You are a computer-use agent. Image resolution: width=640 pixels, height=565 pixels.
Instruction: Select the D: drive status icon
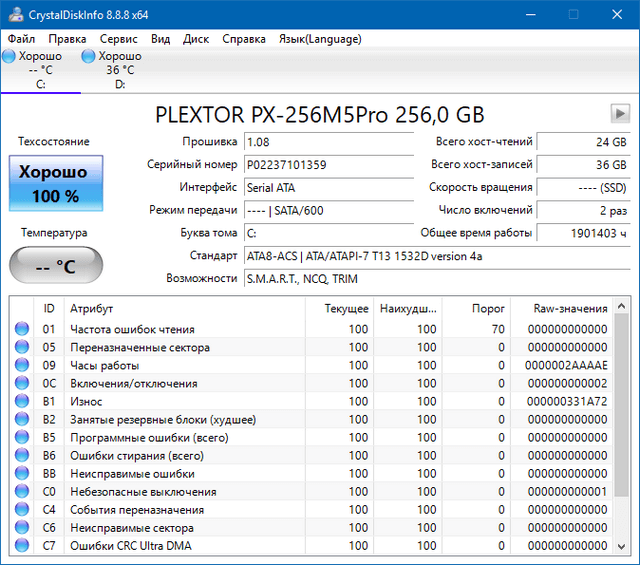pos(90,57)
